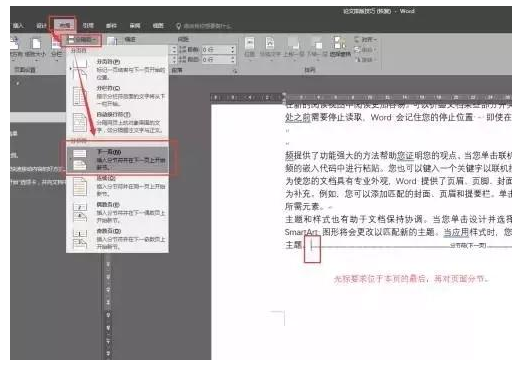Screen dimensions: 512x372
Task: Open the 审阅 (Review) ribbon tab
Action: (135, 25)
